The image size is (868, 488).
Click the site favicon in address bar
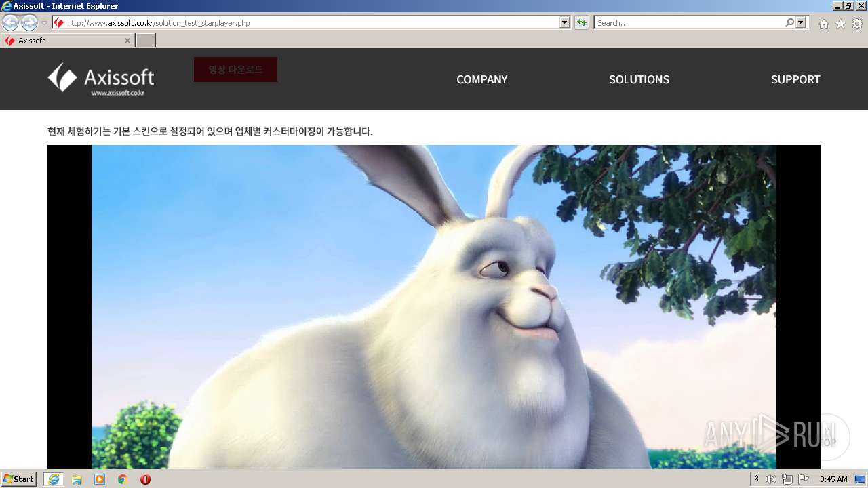pyautogui.click(x=59, y=22)
